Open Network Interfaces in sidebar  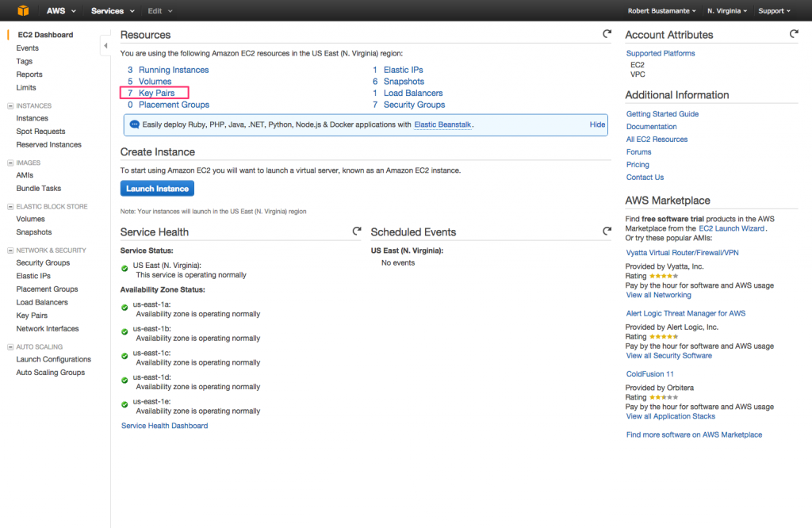pyautogui.click(x=47, y=329)
